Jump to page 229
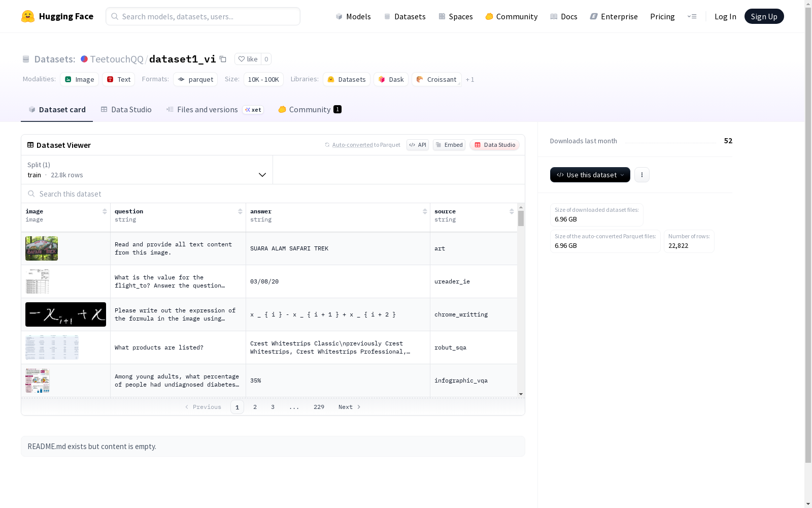 [319, 407]
